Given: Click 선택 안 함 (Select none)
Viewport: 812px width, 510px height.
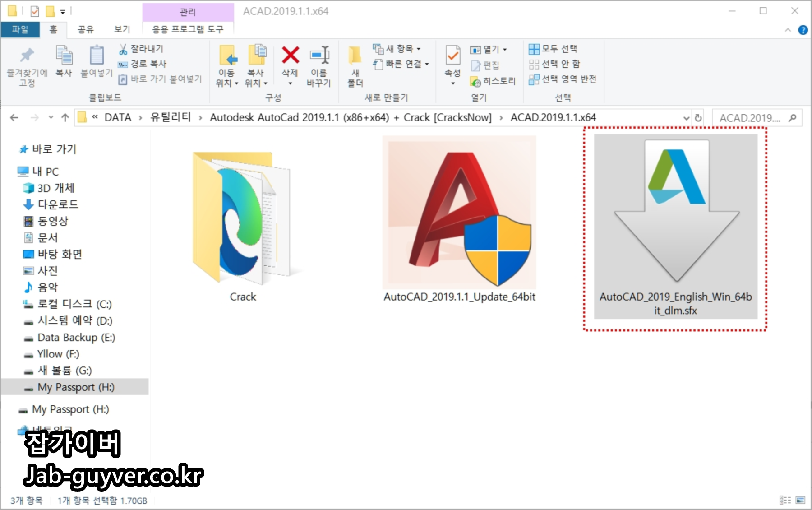Looking at the screenshot, I should pyautogui.click(x=554, y=64).
